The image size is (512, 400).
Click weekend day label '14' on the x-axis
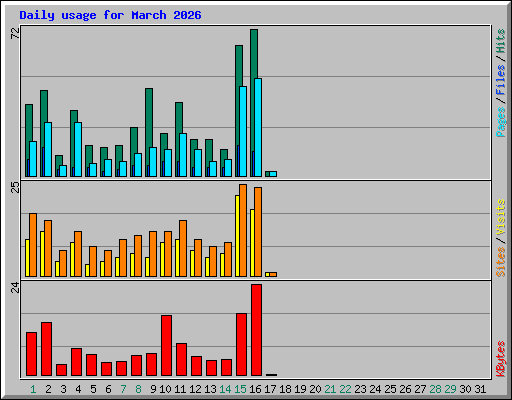click(225, 389)
